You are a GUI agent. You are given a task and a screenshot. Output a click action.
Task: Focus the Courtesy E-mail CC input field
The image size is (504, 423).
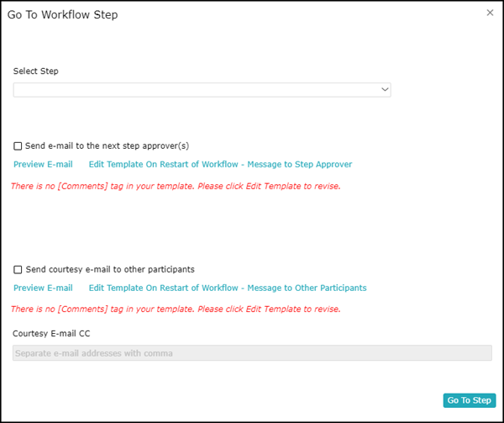click(252, 353)
